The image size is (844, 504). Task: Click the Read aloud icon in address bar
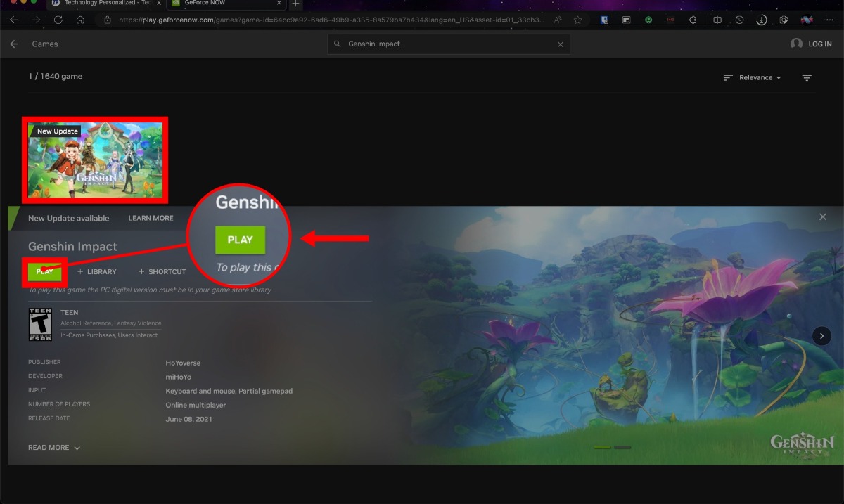pyautogui.click(x=558, y=20)
